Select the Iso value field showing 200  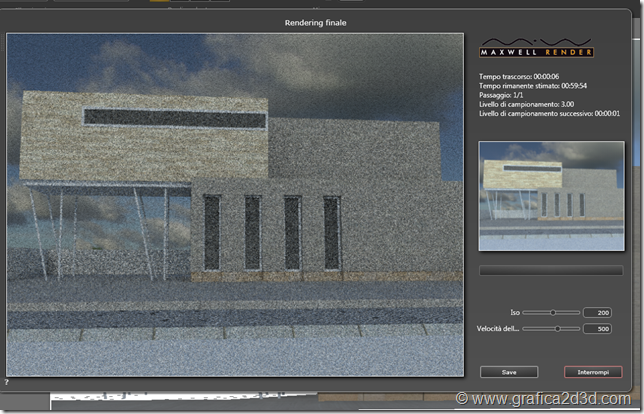pos(597,312)
